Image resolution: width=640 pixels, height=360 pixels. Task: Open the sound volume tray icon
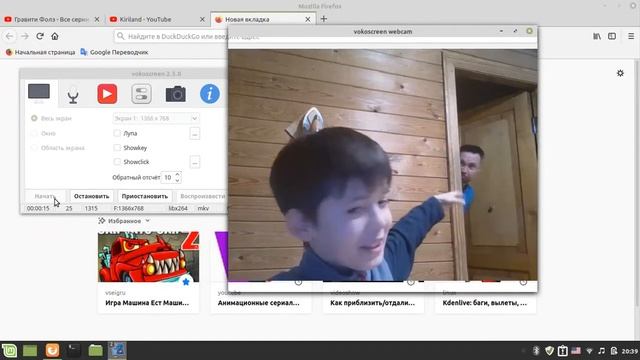[x=602, y=351]
